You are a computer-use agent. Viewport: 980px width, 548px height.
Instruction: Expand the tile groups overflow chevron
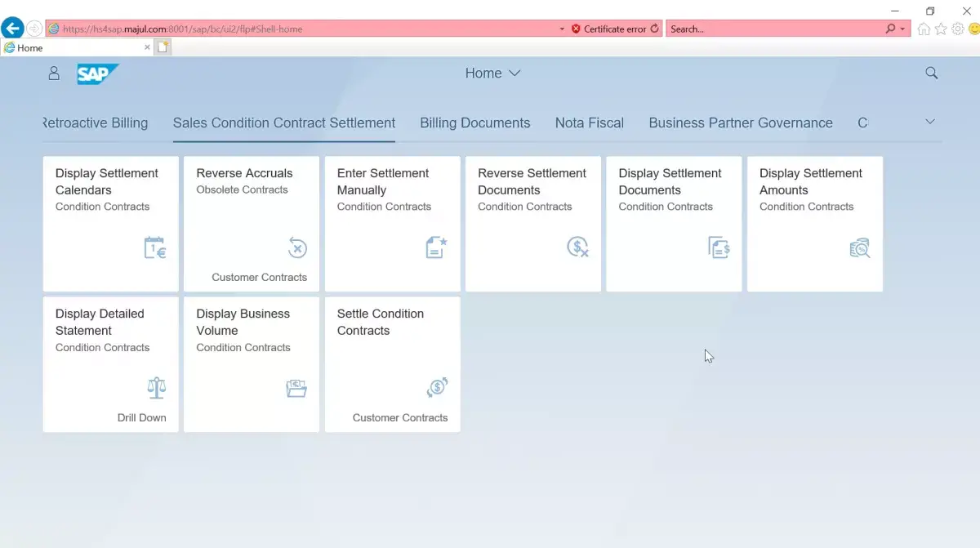[x=929, y=122]
